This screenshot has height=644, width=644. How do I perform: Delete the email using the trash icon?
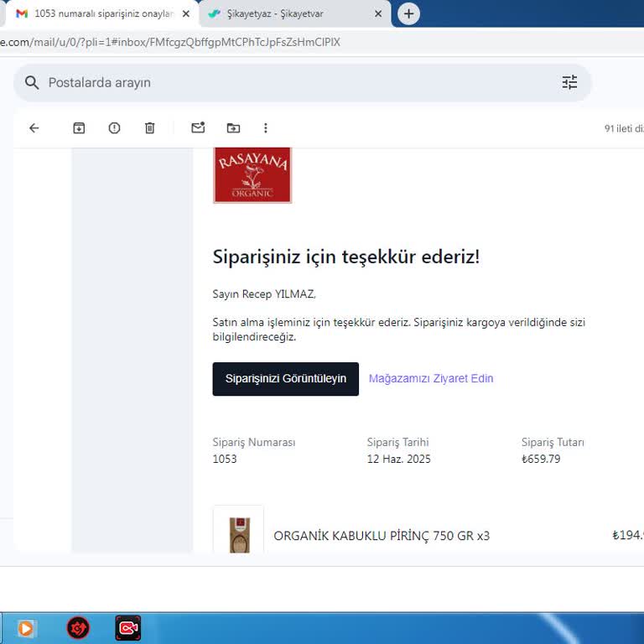pyautogui.click(x=149, y=128)
